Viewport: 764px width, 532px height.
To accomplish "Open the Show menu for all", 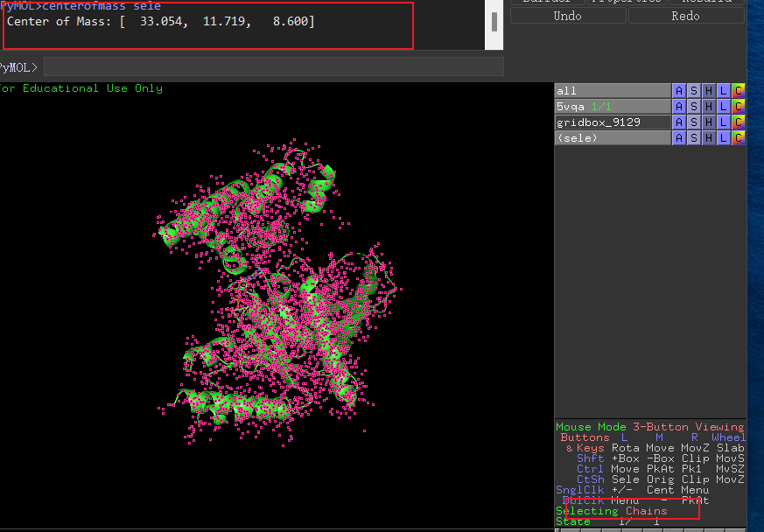I will pyautogui.click(x=694, y=91).
